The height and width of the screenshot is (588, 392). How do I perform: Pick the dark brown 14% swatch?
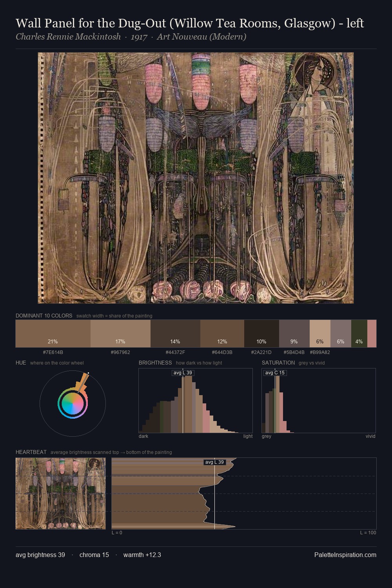pos(175,334)
